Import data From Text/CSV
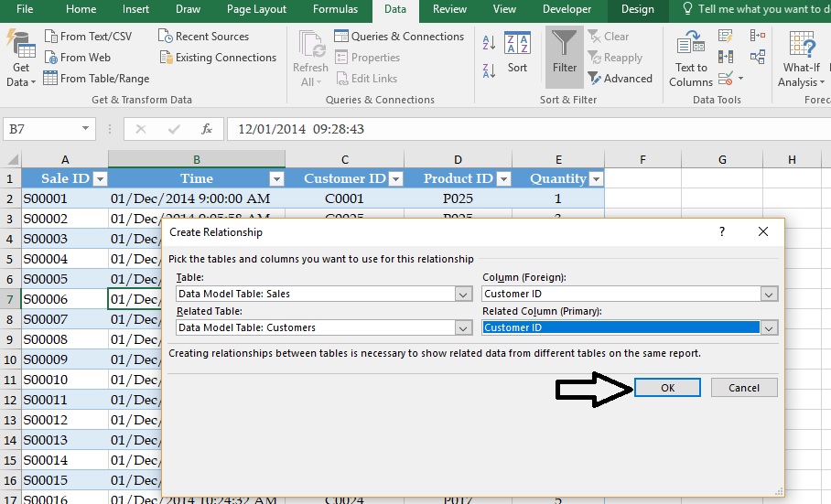 click(x=88, y=36)
